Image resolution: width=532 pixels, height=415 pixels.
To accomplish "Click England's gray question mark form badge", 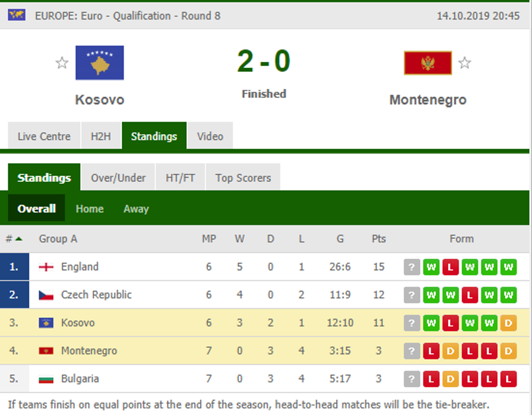I will coord(412,267).
